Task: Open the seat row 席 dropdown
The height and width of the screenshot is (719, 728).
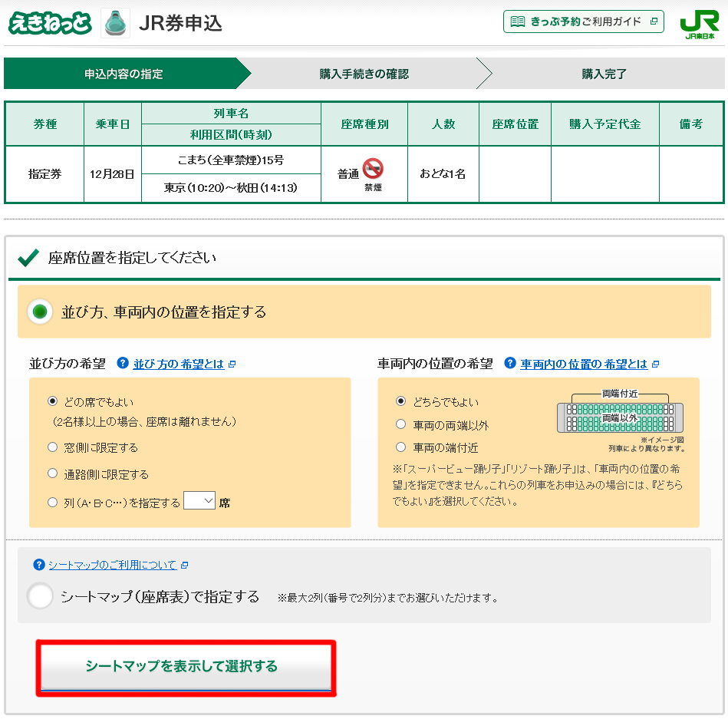Action: tap(199, 501)
